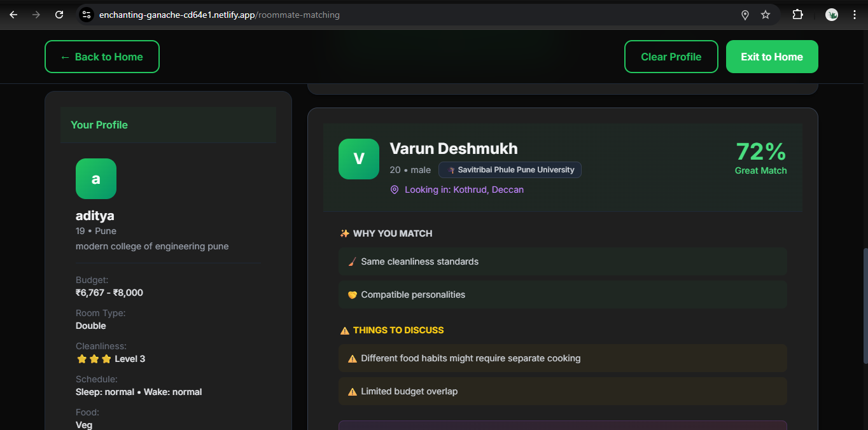Click the 'Compatible personalities' row
The width and height of the screenshot is (868, 430).
pos(563,295)
